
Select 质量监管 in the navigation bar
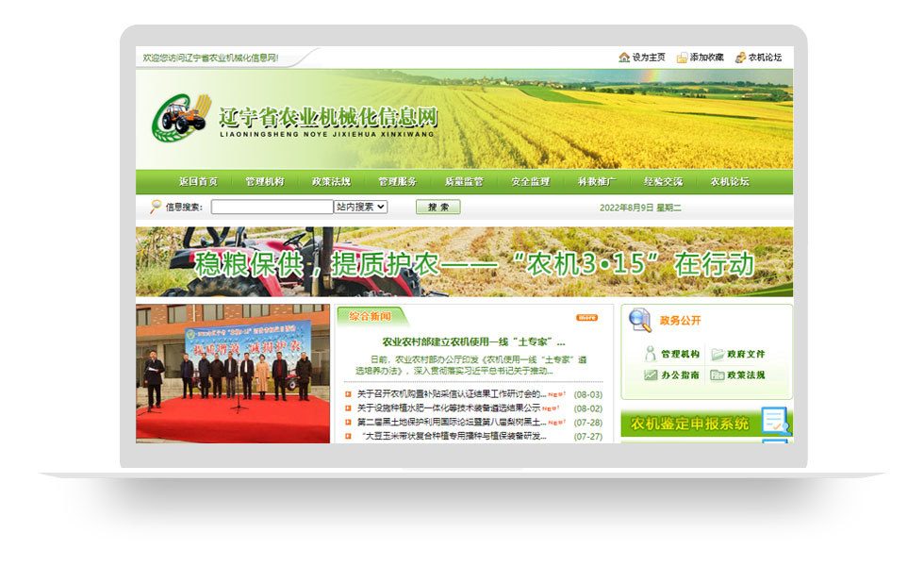(x=467, y=181)
